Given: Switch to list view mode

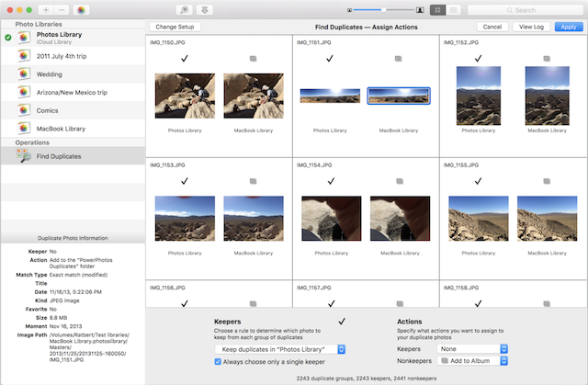Looking at the screenshot, I should (x=454, y=9).
